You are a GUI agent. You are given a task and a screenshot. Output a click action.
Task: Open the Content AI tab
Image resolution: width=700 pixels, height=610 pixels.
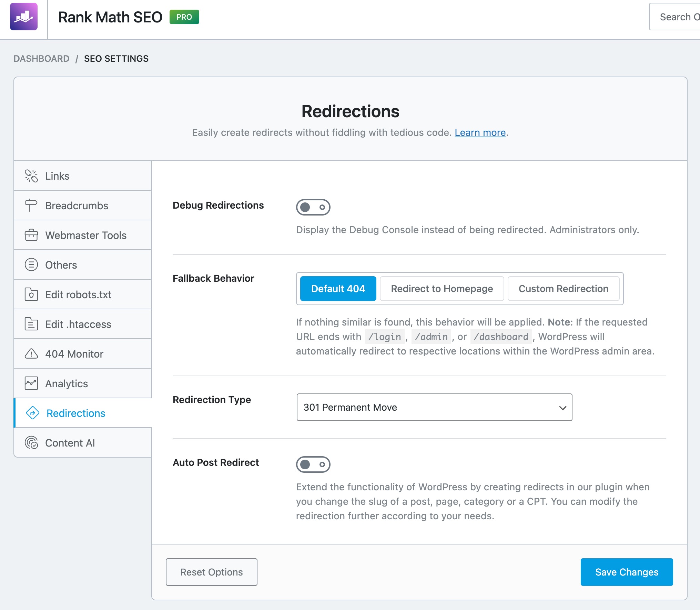(x=83, y=443)
